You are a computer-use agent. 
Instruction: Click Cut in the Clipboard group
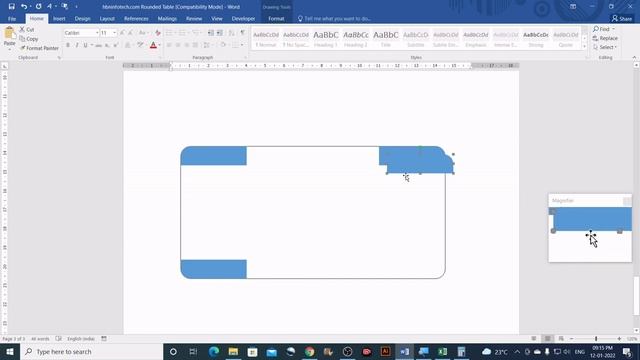tap(27, 29)
